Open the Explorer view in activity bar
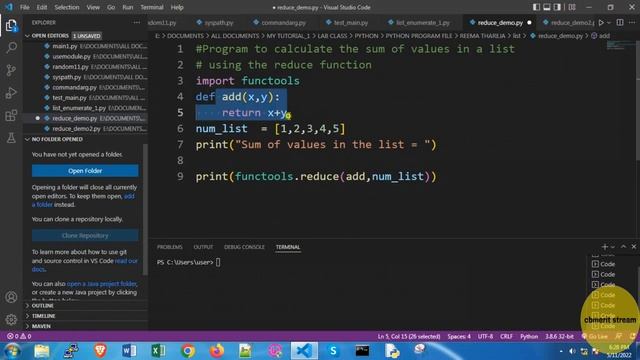This screenshot has width=640, height=360. (x=11, y=26)
